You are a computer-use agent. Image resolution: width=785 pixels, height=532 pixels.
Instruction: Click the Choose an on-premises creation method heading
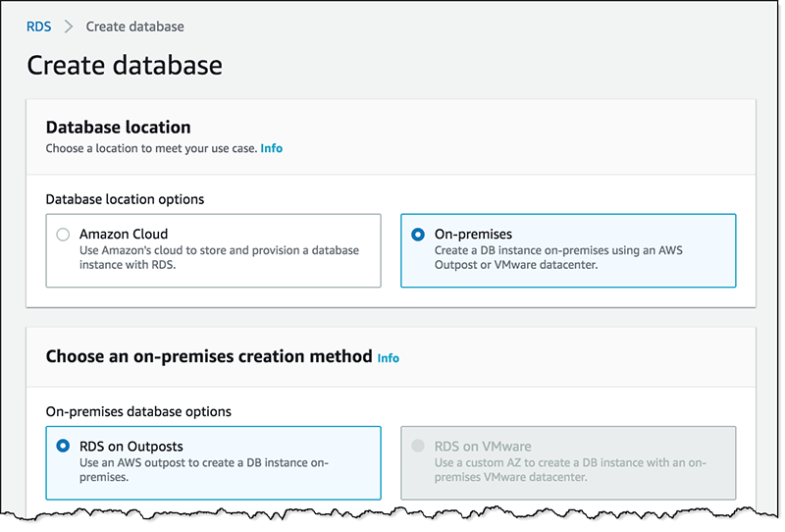click(x=209, y=356)
